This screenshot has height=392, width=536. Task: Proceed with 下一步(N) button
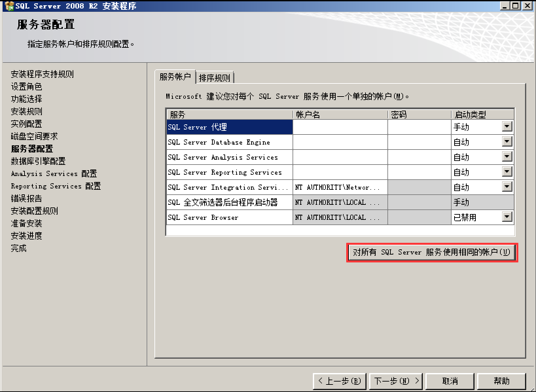tap(396, 381)
